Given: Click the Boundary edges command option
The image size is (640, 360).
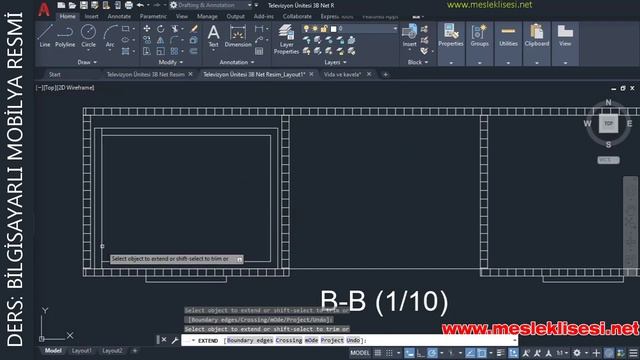Looking at the screenshot, I should coord(250,340).
